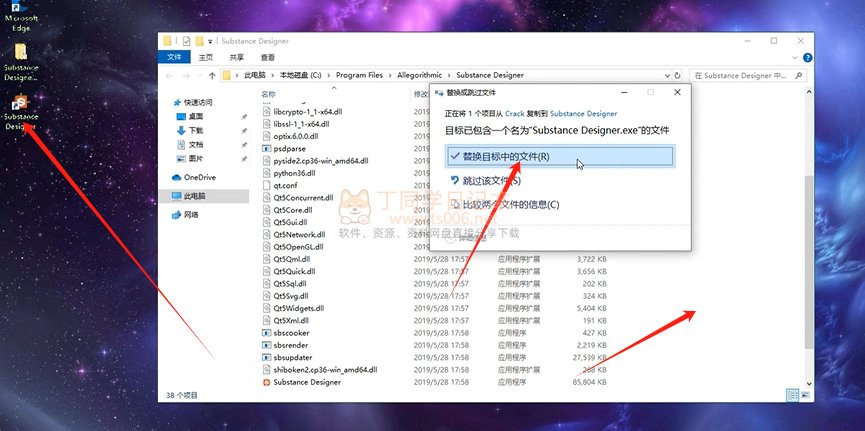This screenshot has width=865, height=431.
Task: Sort by the 名称 column header
Action: point(269,94)
